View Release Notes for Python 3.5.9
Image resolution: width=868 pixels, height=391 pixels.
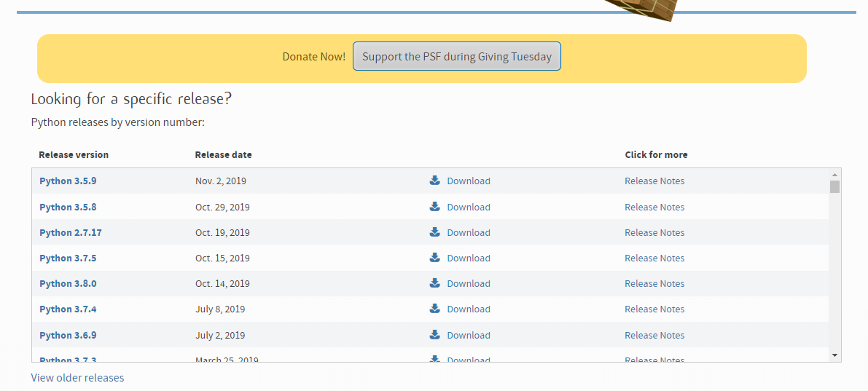(x=654, y=181)
